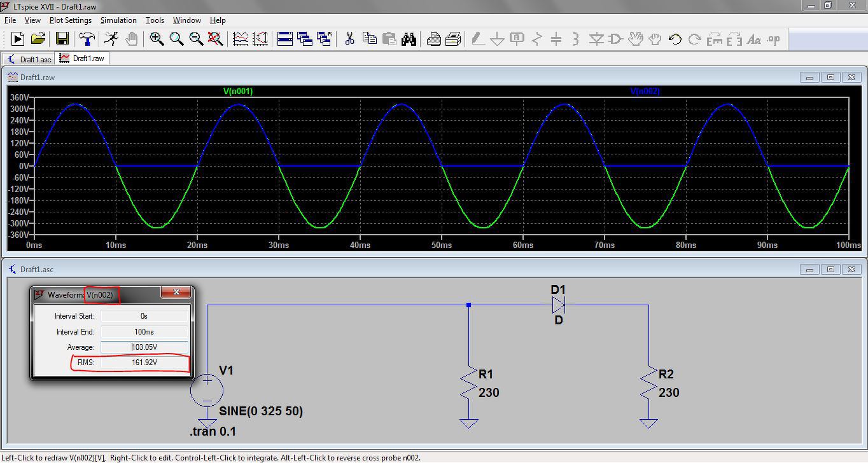Select the Draw Wire pencil tool
The image size is (868, 463).
point(477,39)
